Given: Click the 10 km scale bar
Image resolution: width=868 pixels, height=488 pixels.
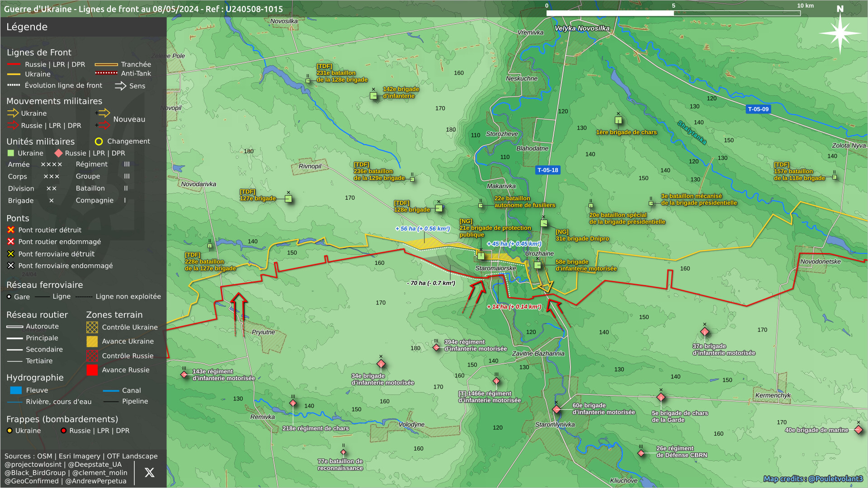Looking at the screenshot, I should click(x=673, y=13).
